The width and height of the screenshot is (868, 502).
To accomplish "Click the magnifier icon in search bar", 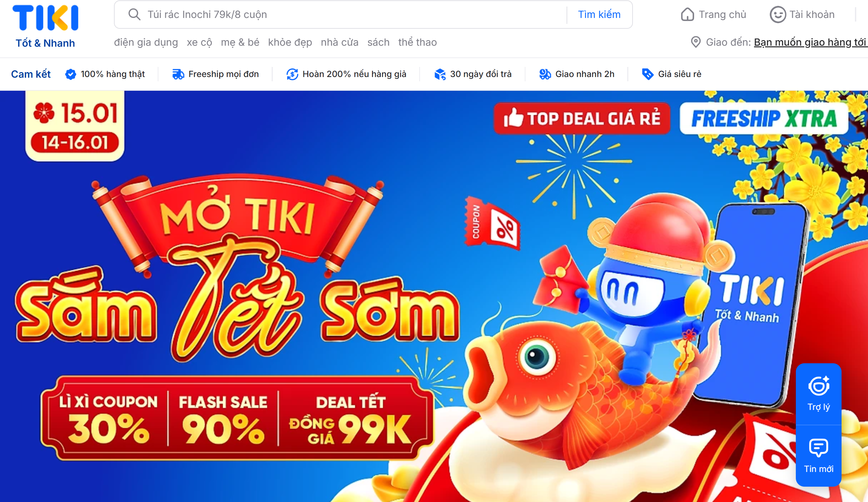I will point(134,14).
